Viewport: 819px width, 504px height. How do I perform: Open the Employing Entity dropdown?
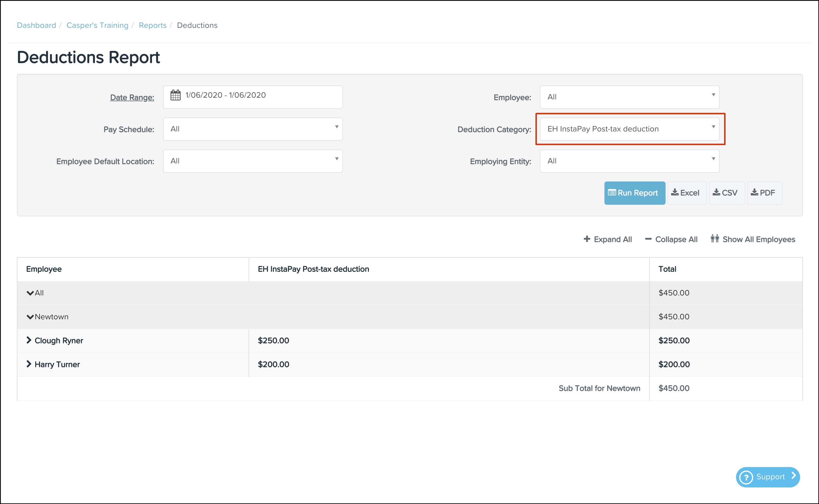point(629,161)
